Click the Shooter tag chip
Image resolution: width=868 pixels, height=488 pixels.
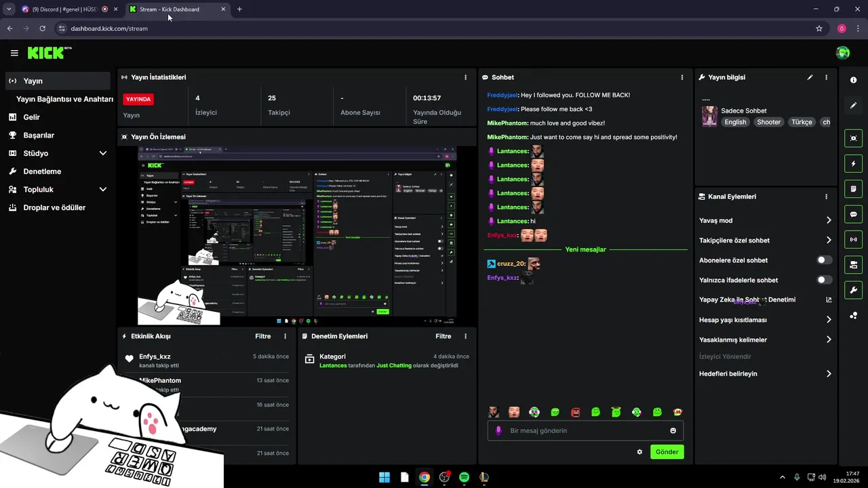tap(768, 122)
